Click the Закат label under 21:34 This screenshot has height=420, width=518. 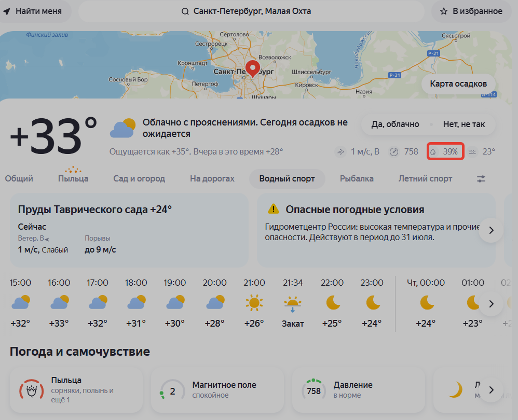[293, 324]
